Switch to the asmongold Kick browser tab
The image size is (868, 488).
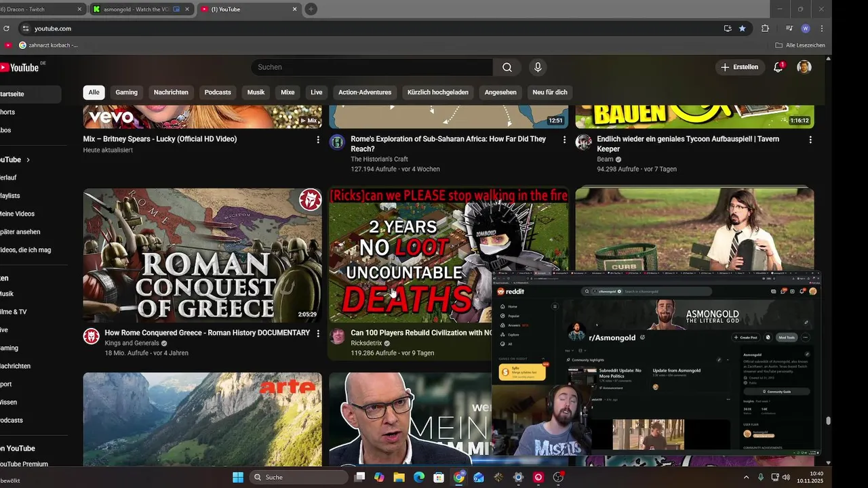tap(141, 9)
